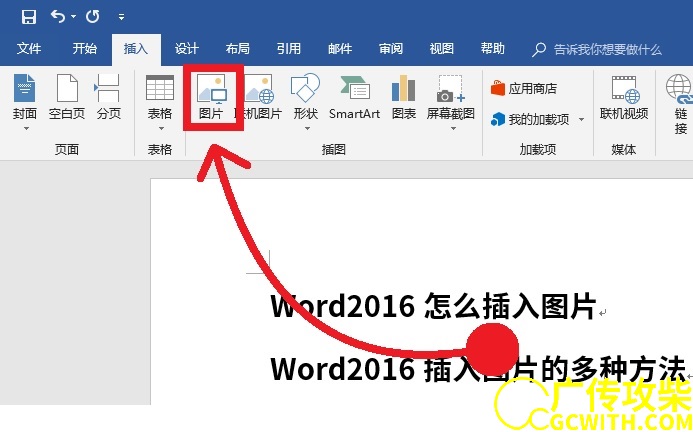Insert a blank page using 空白页
Viewport: 693px width, 432px height.
(x=67, y=97)
